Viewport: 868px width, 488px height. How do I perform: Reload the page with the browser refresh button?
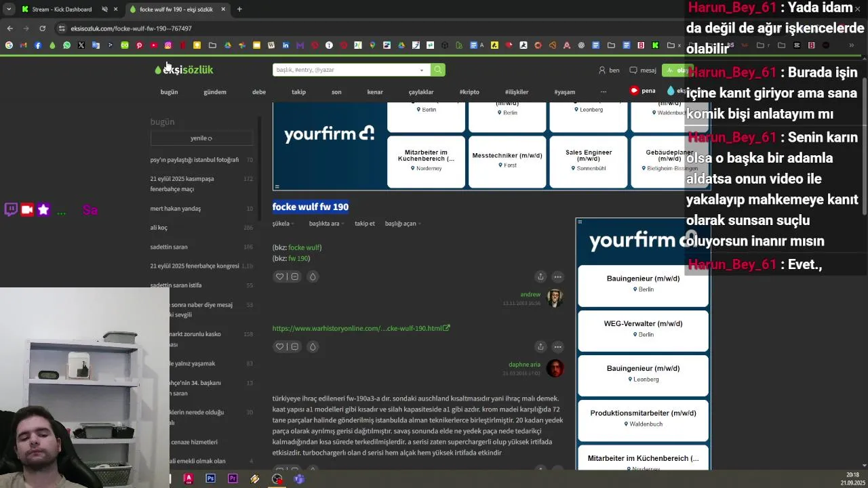coord(42,28)
